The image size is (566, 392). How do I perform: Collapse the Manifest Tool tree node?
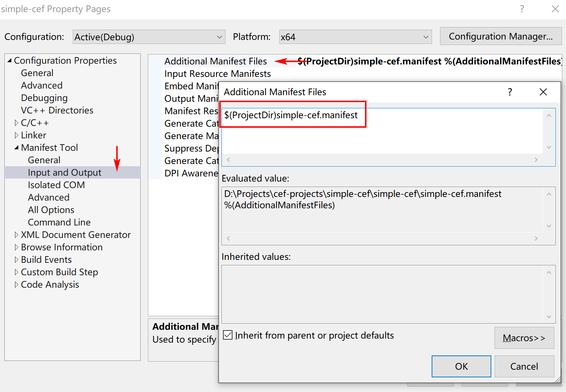coord(16,148)
